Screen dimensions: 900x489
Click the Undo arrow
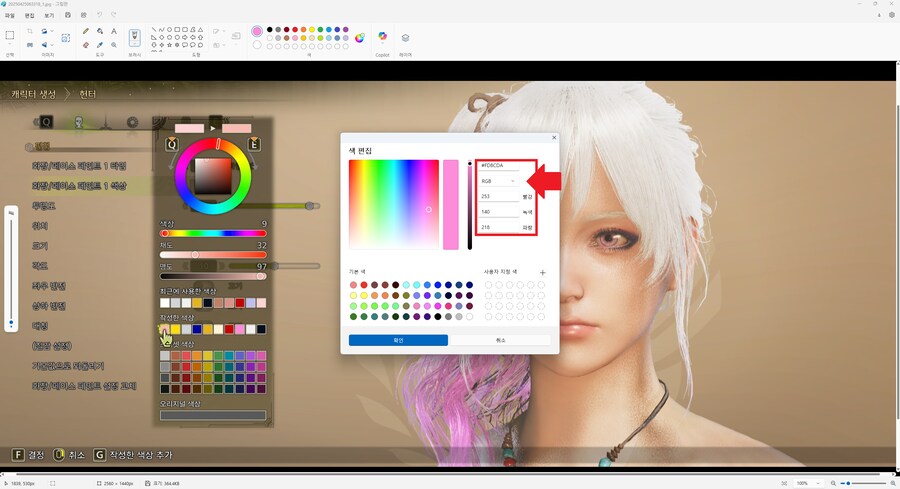(x=99, y=15)
